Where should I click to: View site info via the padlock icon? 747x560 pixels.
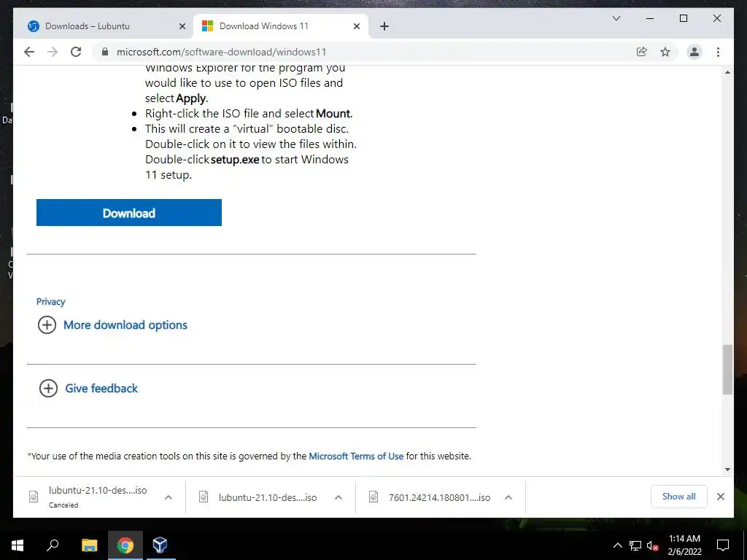coord(105,52)
